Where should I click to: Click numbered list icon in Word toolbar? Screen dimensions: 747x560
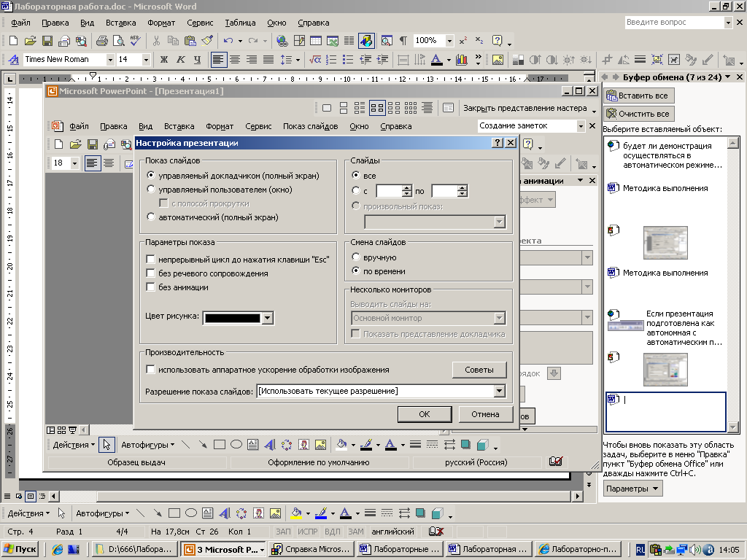tap(331, 60)
